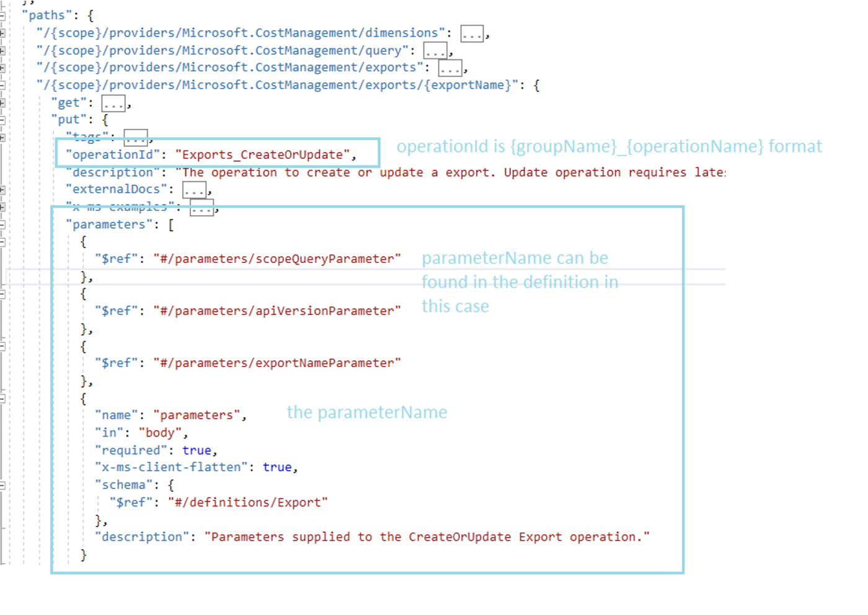Click the "in" key
The width and height of the screenshot is (868, 615).
coord(109,433)
